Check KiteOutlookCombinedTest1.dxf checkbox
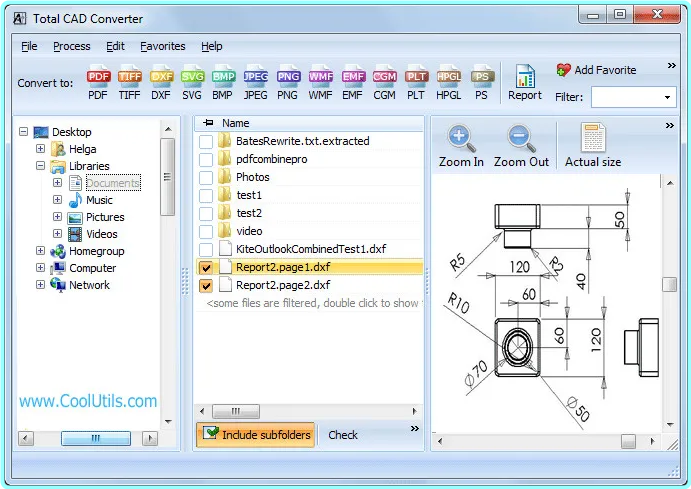This screenshot has width=691, height=489. click(x=206, y=250)
